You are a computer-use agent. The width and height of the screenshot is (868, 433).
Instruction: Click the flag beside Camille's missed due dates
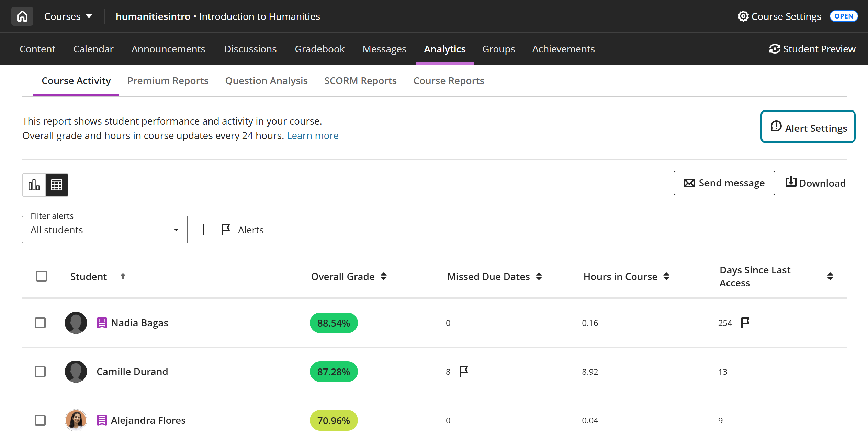[x=463, y=371]
